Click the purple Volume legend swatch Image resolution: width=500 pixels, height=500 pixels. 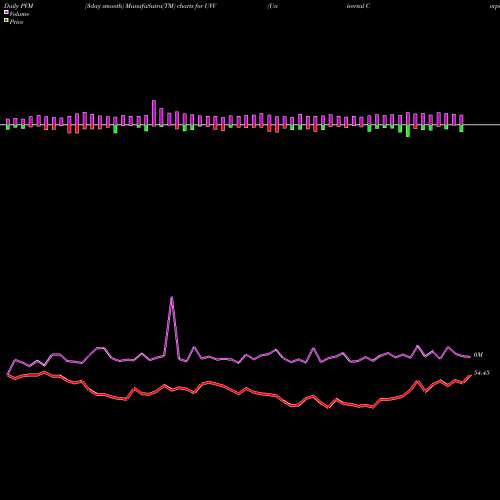(x=6, y=12)
